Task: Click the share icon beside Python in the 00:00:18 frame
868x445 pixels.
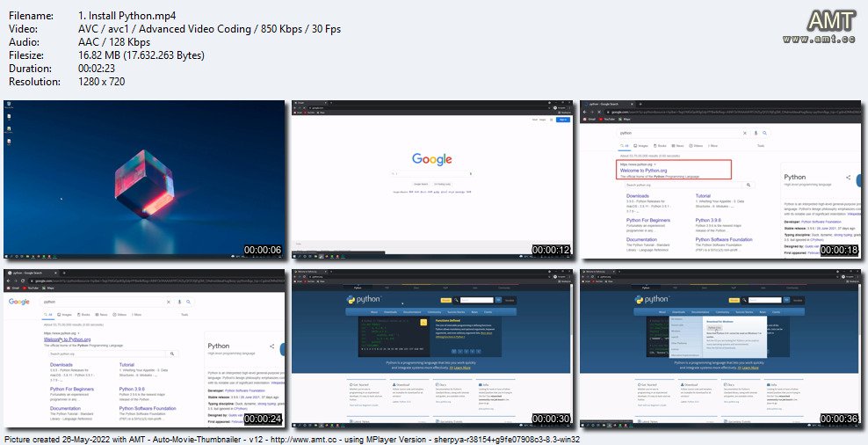Action: coord(848,178)
